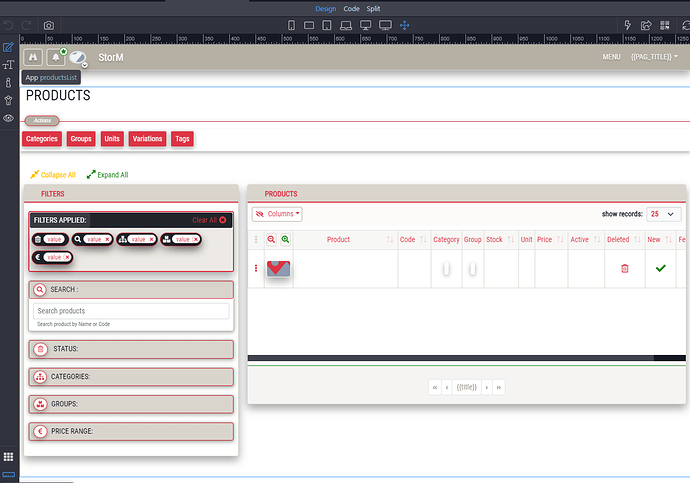
Task: Remove the groups filter tag
Action: [x=196, y=239]
